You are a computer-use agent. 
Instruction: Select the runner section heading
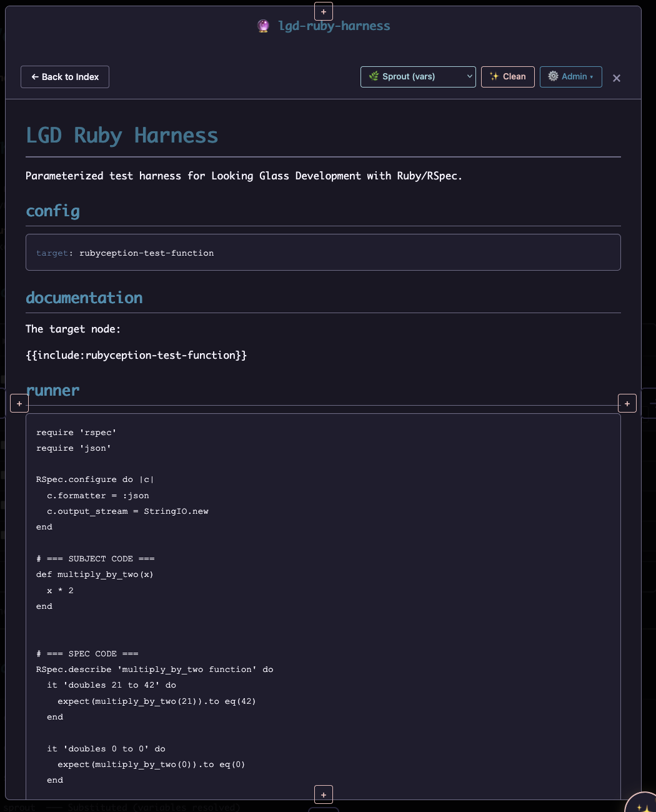53,391
